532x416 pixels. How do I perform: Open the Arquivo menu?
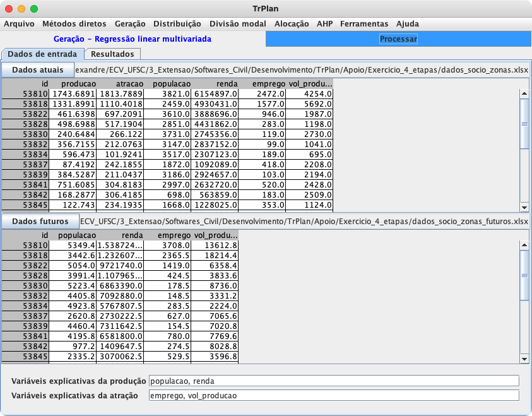pos(19,24)
